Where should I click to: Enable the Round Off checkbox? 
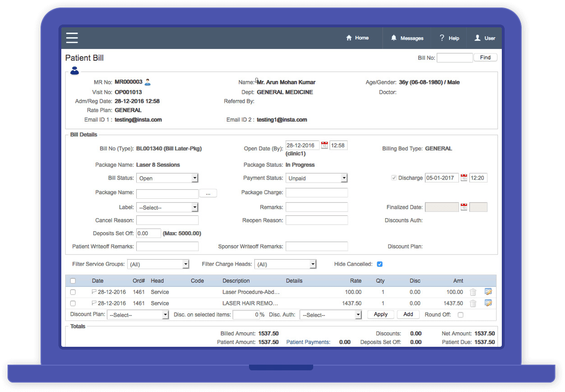tap(460, 315)
